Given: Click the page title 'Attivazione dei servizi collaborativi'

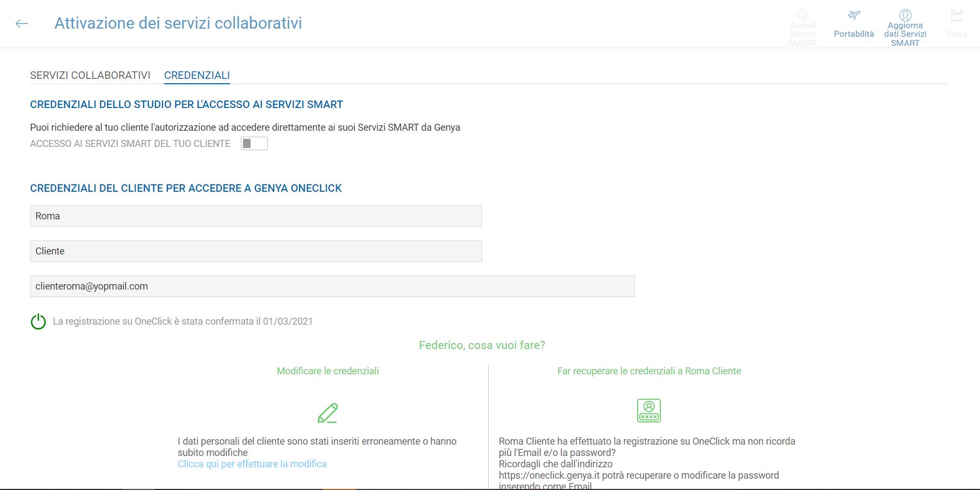Looking at the screenshot, I should [178, 23].
